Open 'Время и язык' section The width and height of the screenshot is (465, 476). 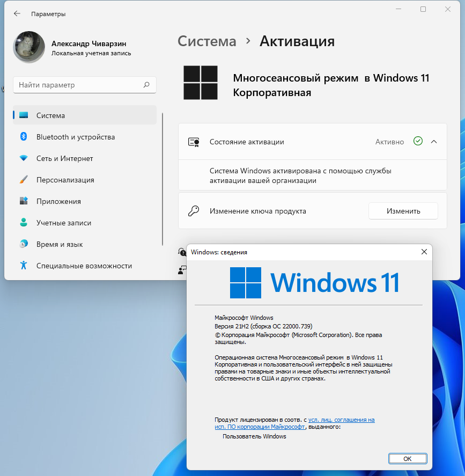click(x=85, y=244)
